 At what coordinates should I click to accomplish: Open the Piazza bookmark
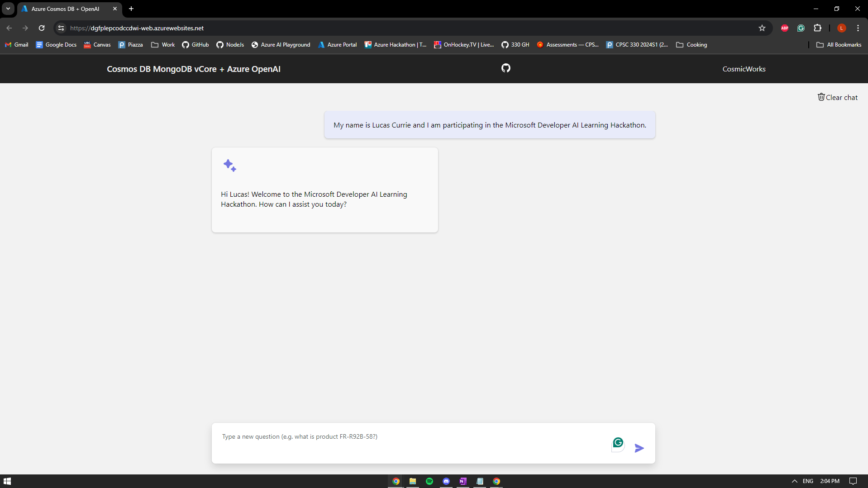point(131,45)
